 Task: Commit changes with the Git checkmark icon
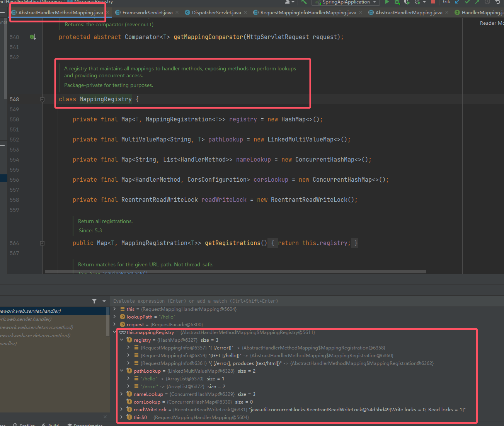(x=467, y=2)
